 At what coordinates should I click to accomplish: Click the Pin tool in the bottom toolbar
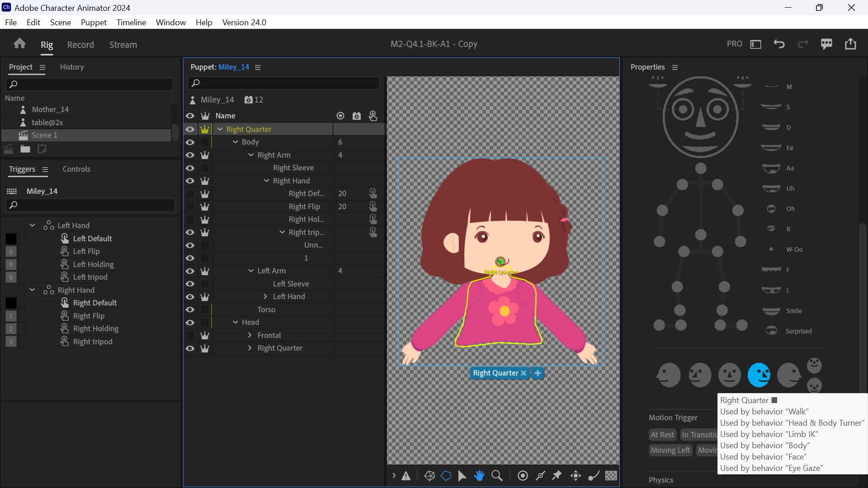click(557, 475)
